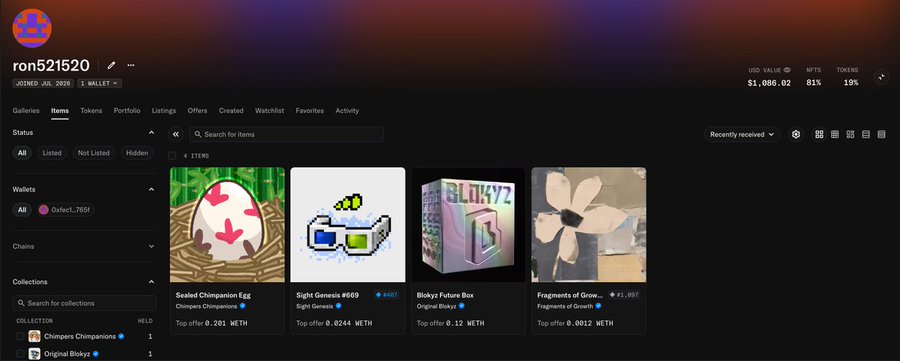
Task: Click Sight Genesis rarity rank #407 badge
Action: click(x=386, y=295)
